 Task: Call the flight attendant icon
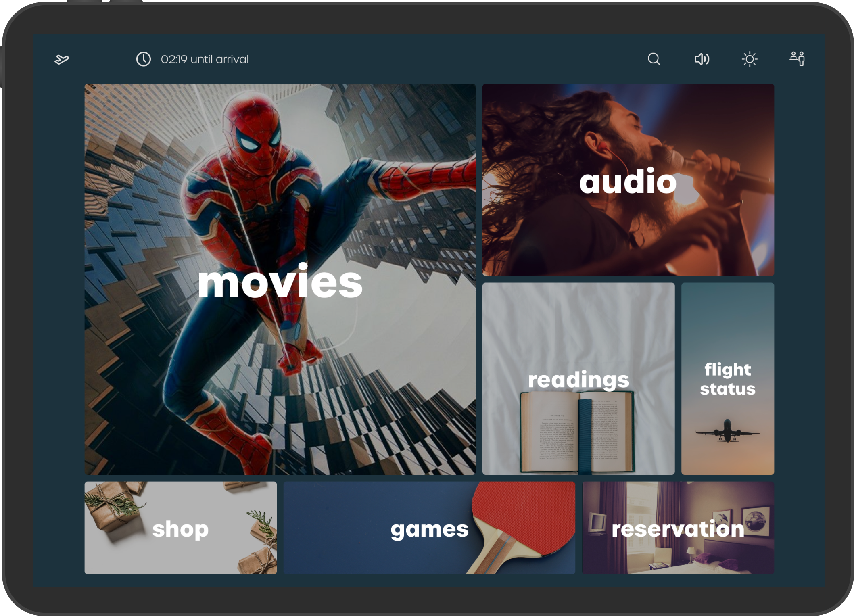(798, 58)
